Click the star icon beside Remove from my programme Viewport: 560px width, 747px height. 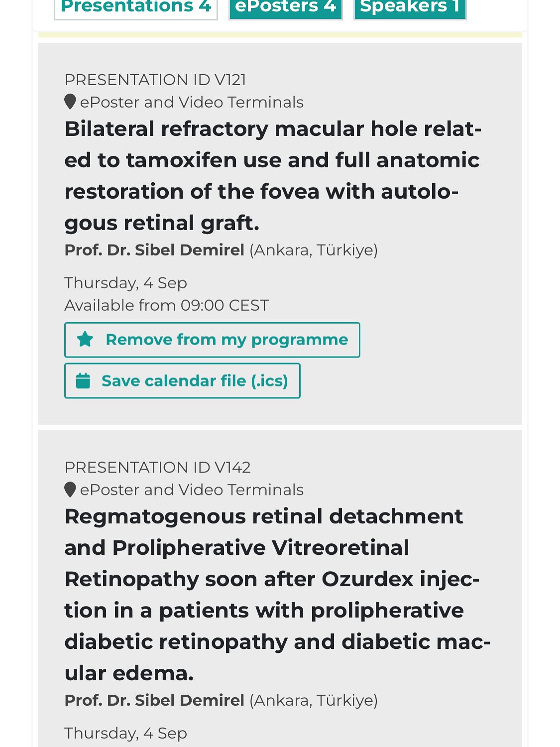coord(85,340)
